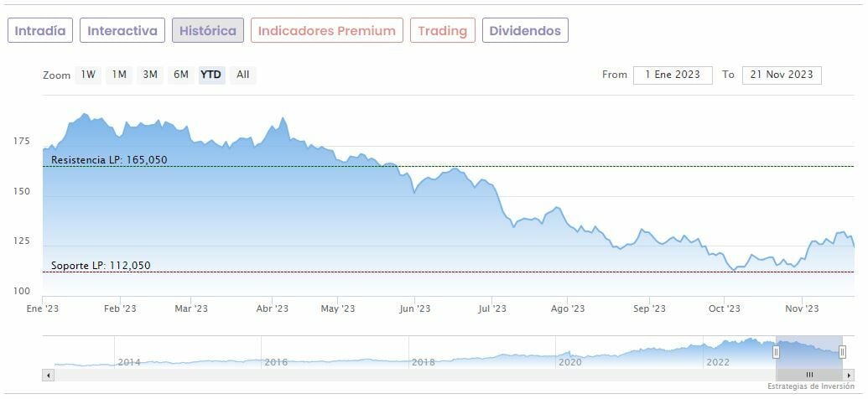Set zoom range to 1M
Screen dimensions: 868x399
pos(119,75)
